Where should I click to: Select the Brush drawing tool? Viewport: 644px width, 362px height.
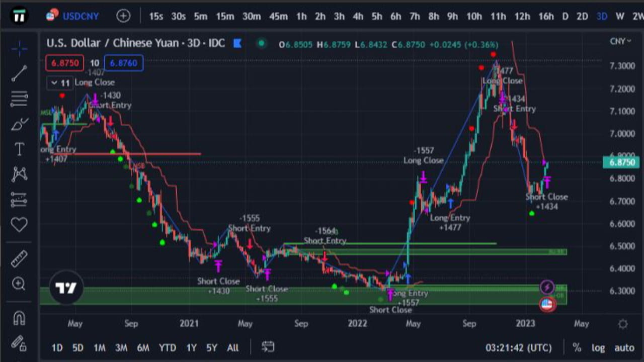[19, 124]
